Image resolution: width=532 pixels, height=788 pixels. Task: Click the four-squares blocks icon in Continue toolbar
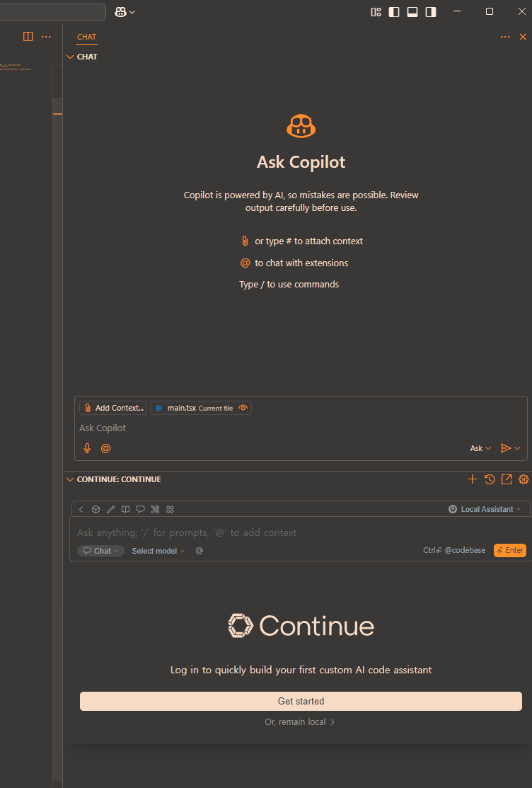(x=170, y=509)
